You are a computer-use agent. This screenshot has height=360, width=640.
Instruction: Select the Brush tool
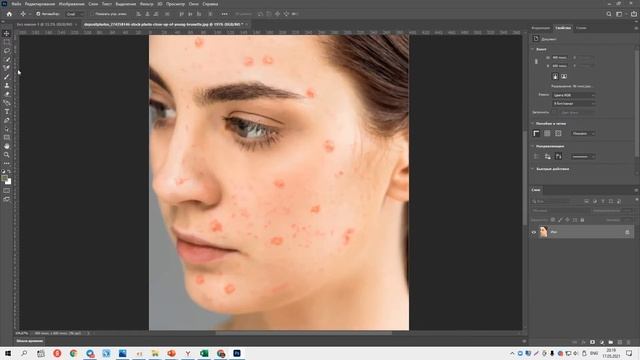7,77
